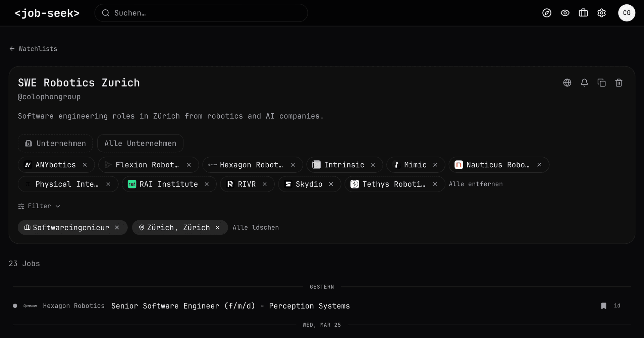Click Alle entfernen to remove companies

point(476,184)
